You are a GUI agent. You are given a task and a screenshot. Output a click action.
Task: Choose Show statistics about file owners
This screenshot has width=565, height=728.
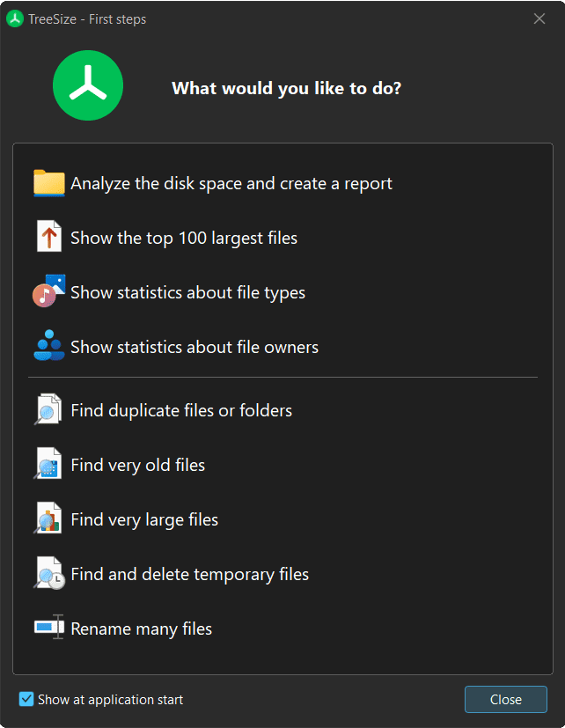click(x=194, y=347)
